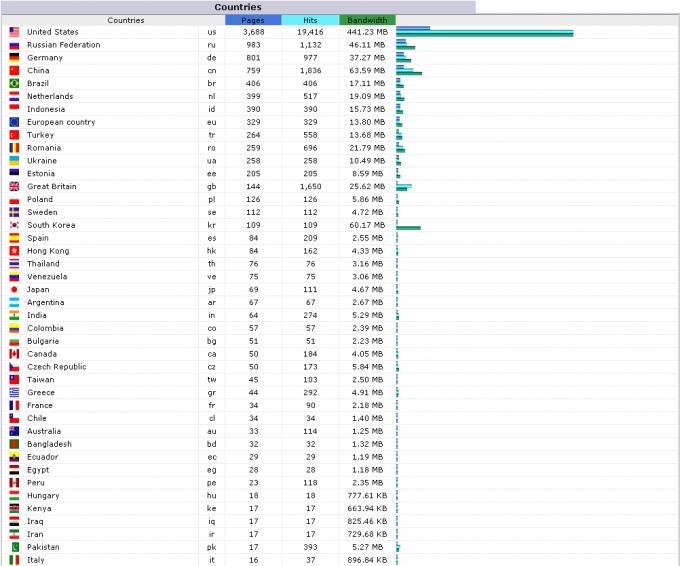Screen dimensions: 682x566
Task: Click the Hong Kong flag icon
Action: pyautogui.click(x=14, y=251)
